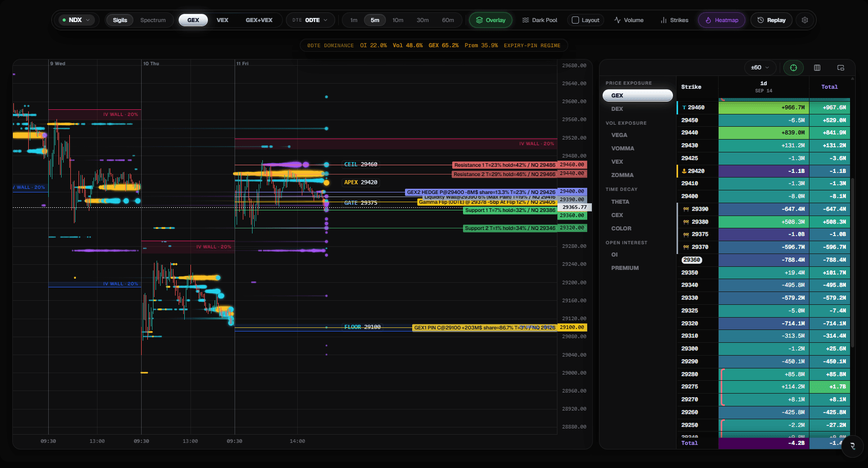The height and width of the screenshot is (468, 868).
Task: Open the ±60 strike range dropdown
Action: pyautogui.click(x=760, y=68)
